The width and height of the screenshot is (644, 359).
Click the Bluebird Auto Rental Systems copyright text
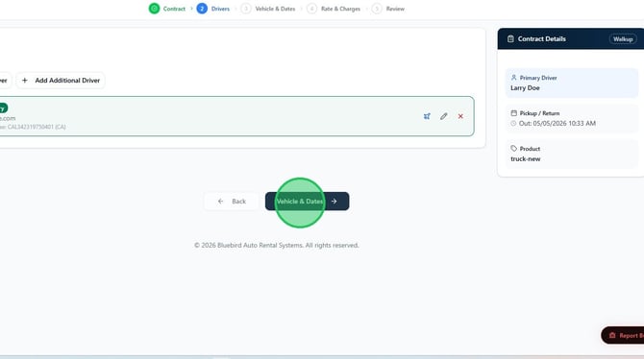click(x=277, y=245)
